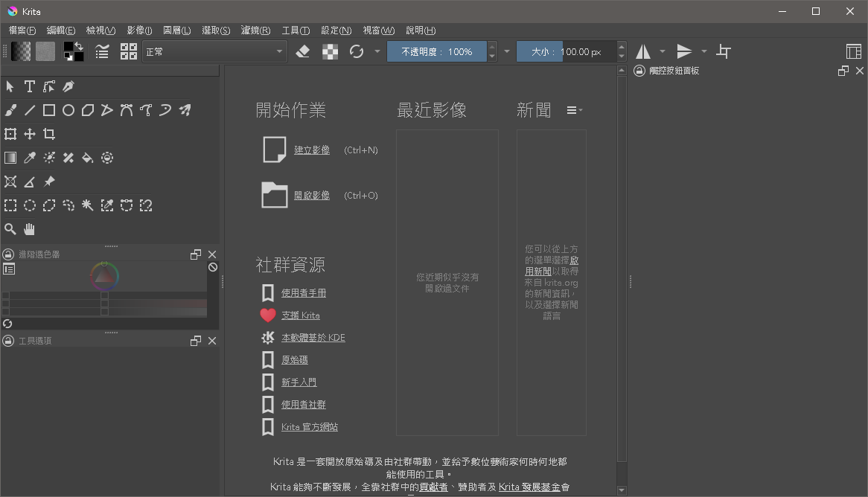
Task: Select the Color Sampler eyedropper tool
Action: click(30, 158)
